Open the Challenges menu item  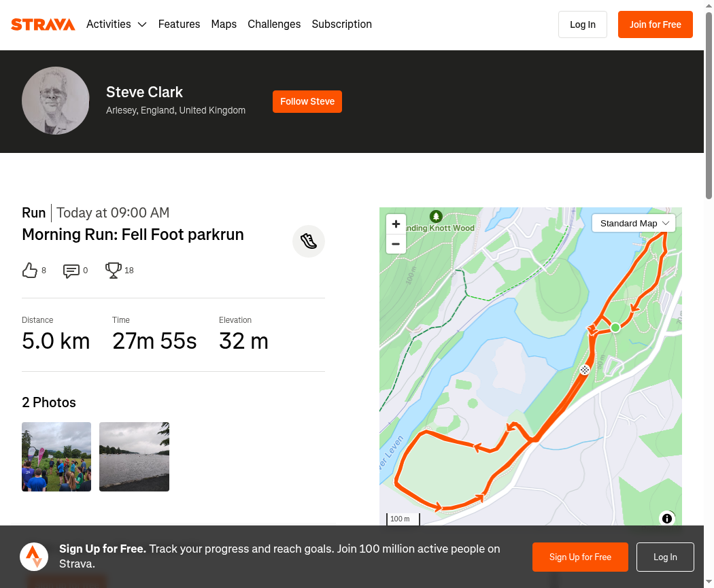tap(274, 24)
